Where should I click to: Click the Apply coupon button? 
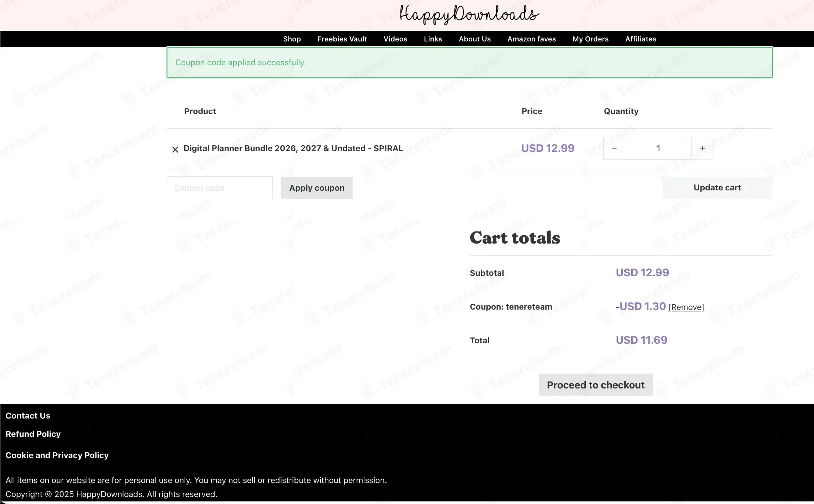pyautogui.click(x=317, y=188)
